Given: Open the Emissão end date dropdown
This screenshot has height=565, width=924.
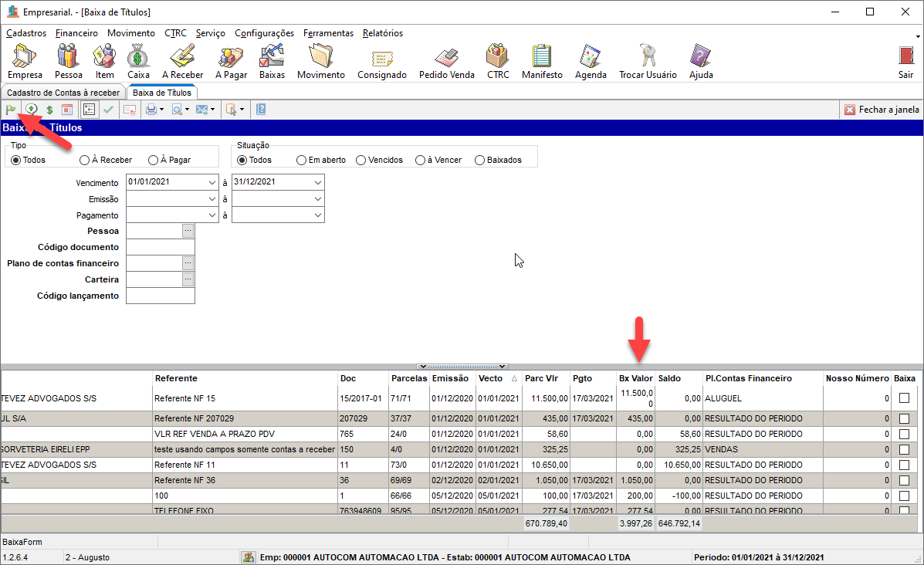Looking at the screenshot, I should pyautogui.click(x=317, y=199).
